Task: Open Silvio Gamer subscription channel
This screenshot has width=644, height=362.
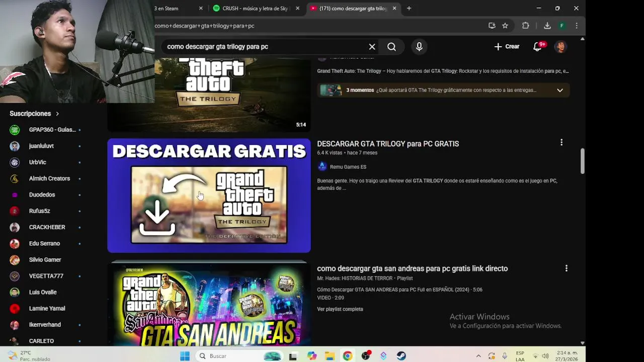Action: coord(45,260)
